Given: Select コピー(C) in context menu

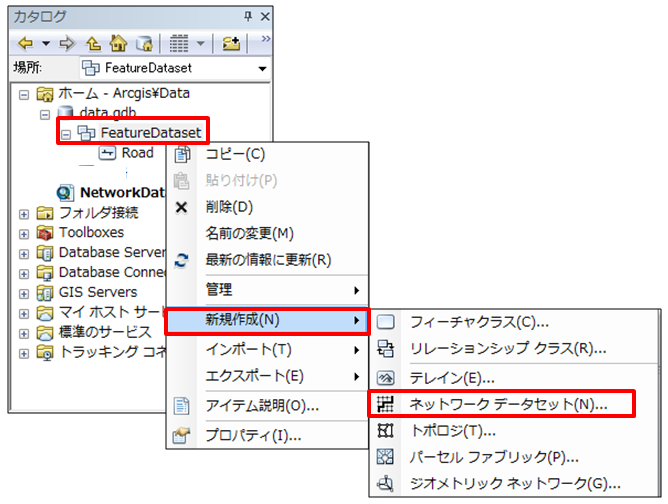Looking at the screenshot, I should (234, 154).
